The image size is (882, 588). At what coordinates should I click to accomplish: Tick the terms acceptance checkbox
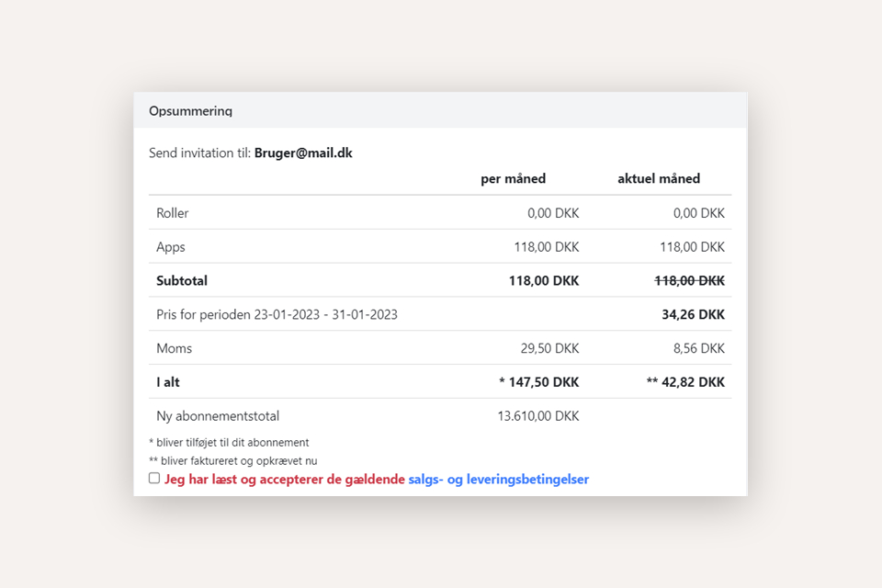(x=154, y=479)
